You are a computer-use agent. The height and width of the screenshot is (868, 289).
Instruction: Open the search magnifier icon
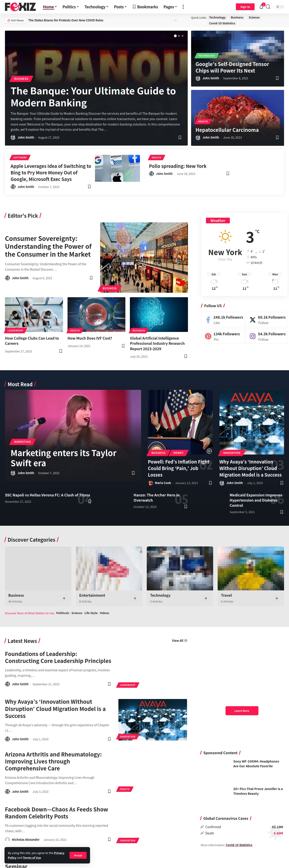(268, 7)
